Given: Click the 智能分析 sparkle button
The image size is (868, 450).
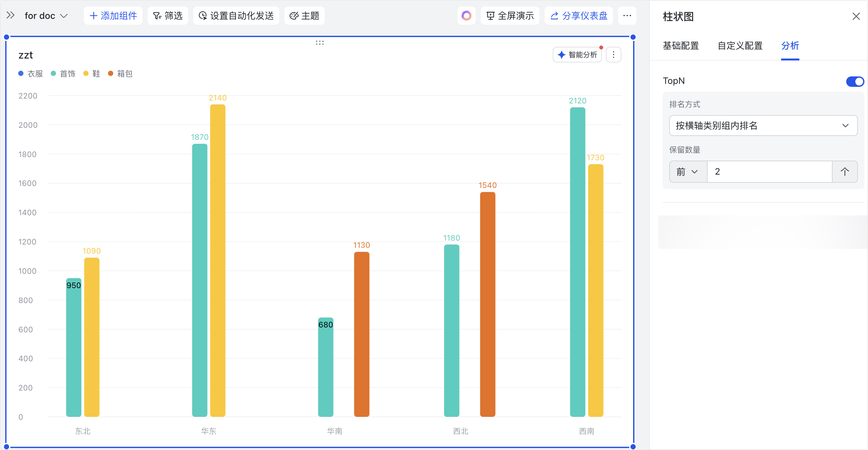Looking at the screenshot, I should coord(577,55).
